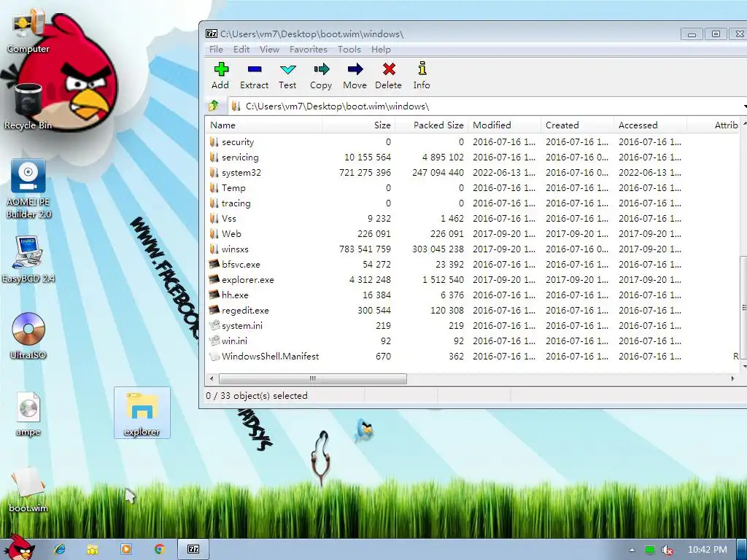Select the Web folder row
The image size is (747, 560).
coord(472,234)
